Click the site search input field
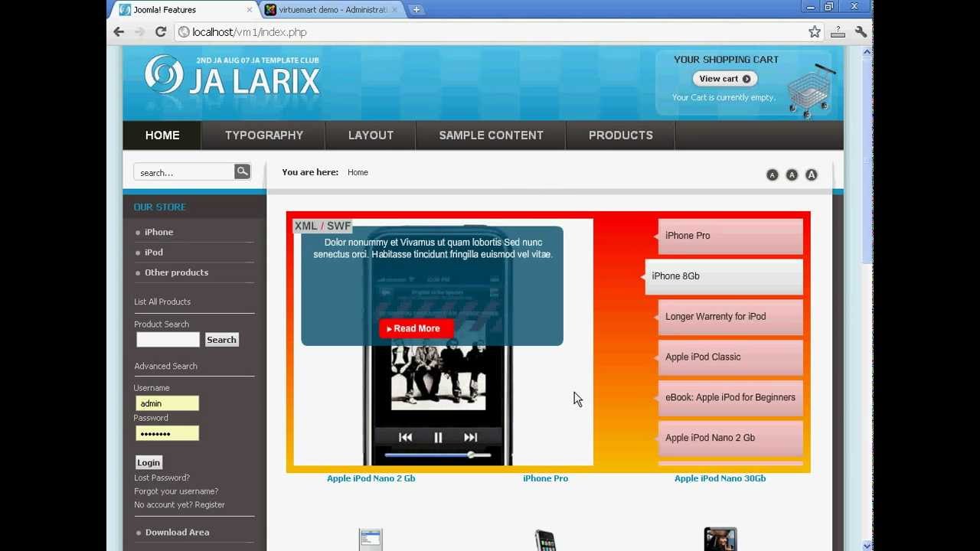 (x=185, y=172)
